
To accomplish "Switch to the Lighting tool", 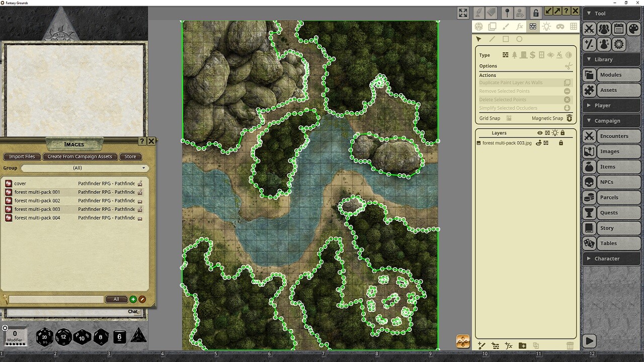I will 547,27.
